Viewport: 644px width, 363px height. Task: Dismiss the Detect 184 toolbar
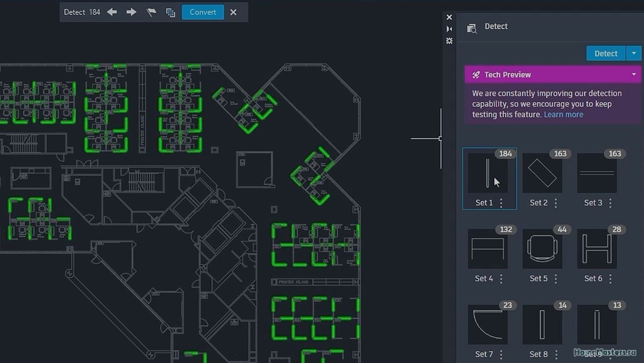pos(234,12)
